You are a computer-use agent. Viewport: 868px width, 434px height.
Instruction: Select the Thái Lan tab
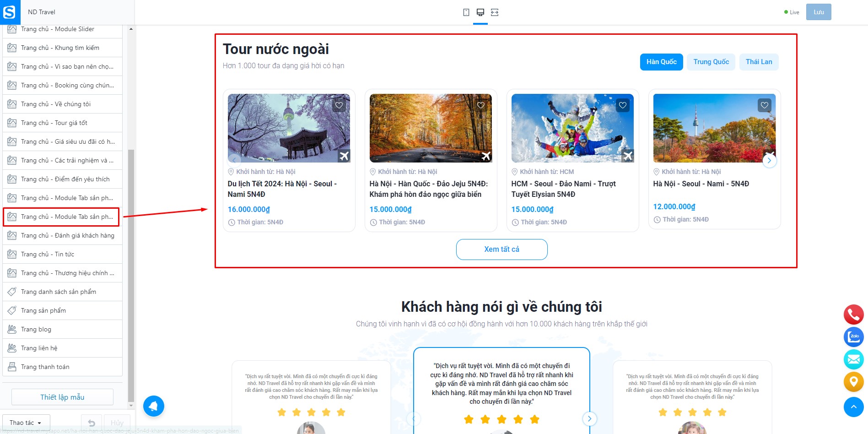759,62
